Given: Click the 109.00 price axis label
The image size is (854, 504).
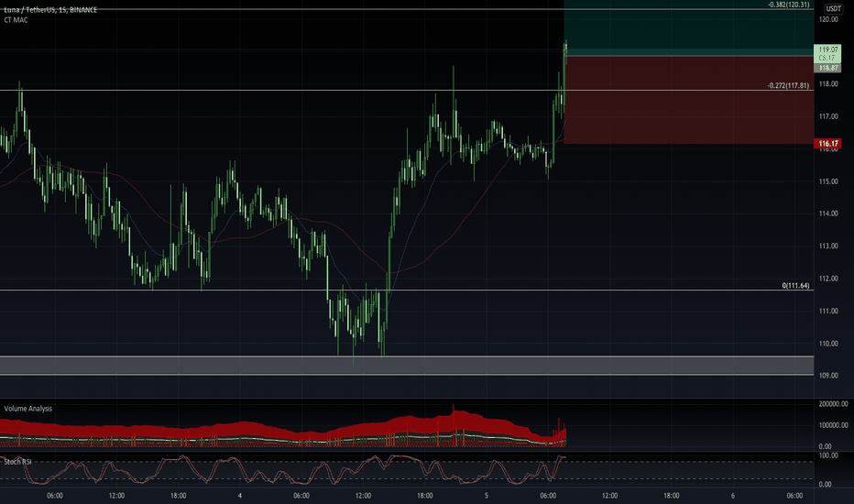Looking at the screenshot, I should pyautogui.click(x=827, y=376).
